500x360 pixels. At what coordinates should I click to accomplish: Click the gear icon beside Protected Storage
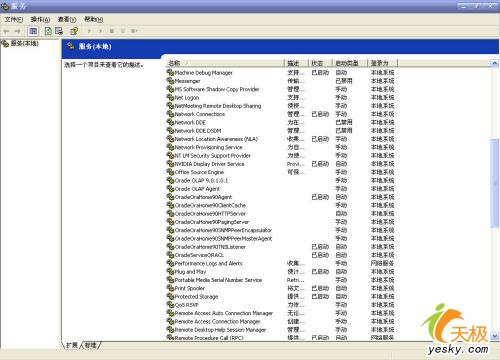point(170,296)
